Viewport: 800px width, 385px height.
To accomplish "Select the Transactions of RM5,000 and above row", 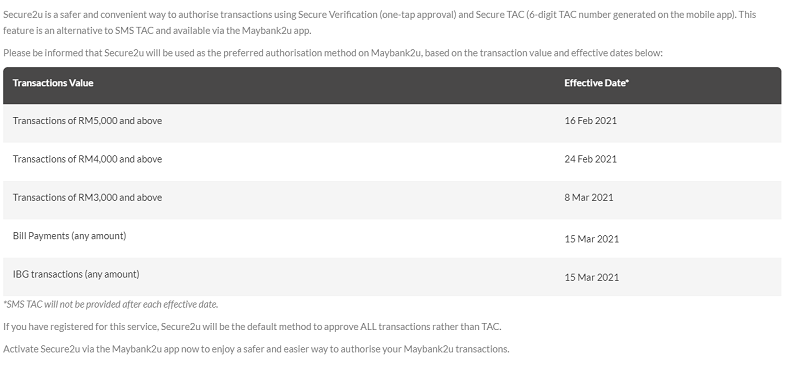I will pyautogui.click(x=392, y=123).
